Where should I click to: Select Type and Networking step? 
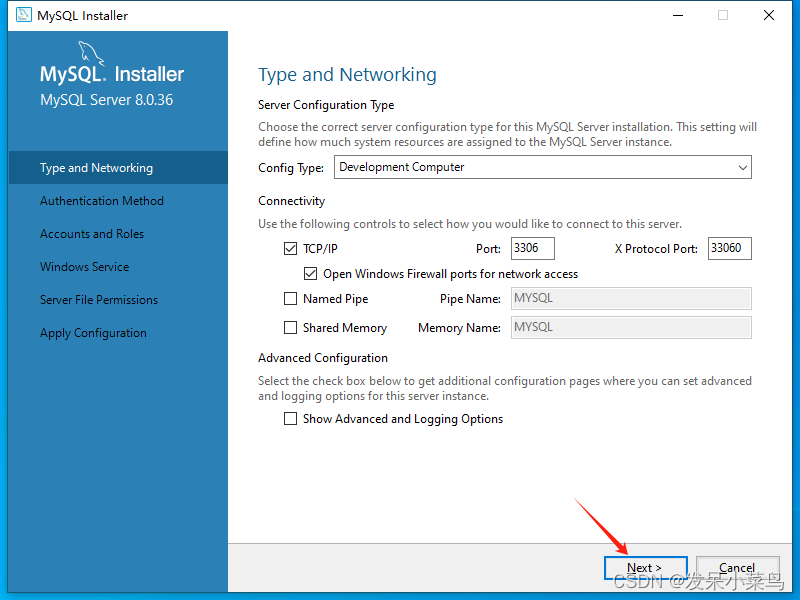[x=118, y=167]
